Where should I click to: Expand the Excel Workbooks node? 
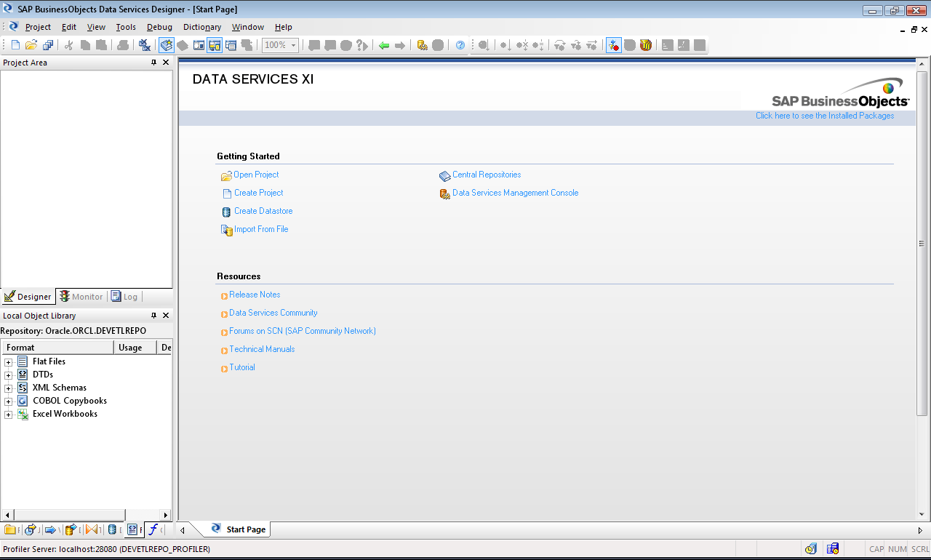coord(9,415)
